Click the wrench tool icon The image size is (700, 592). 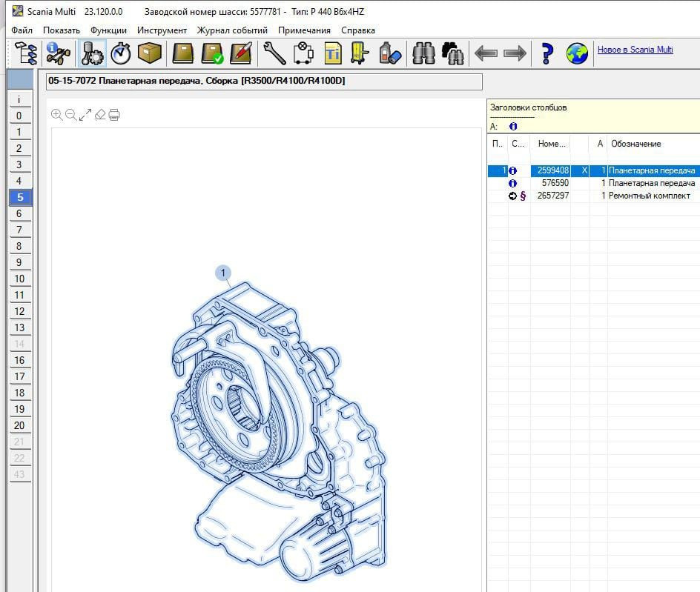click(274, 53)
